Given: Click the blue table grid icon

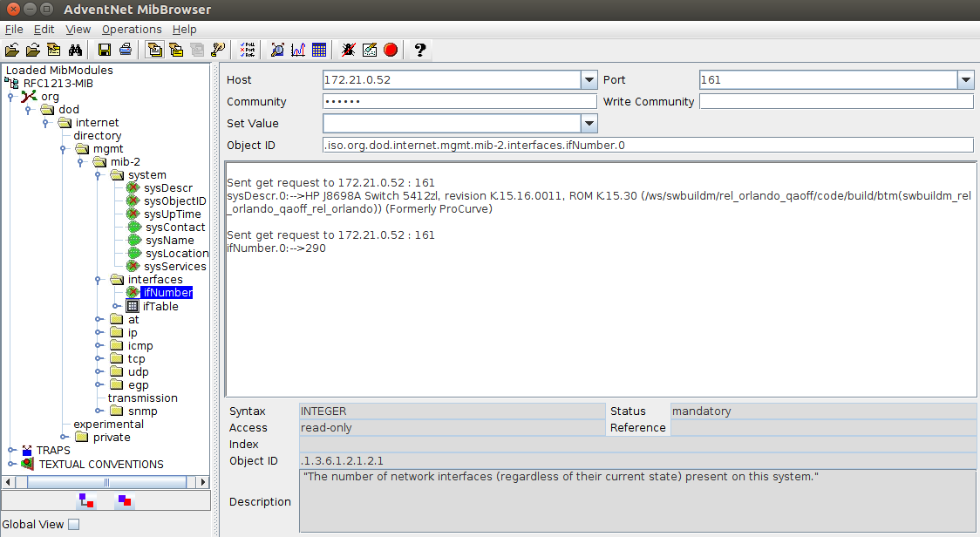Looking at the screenshot, I should [x=318, y=50].
